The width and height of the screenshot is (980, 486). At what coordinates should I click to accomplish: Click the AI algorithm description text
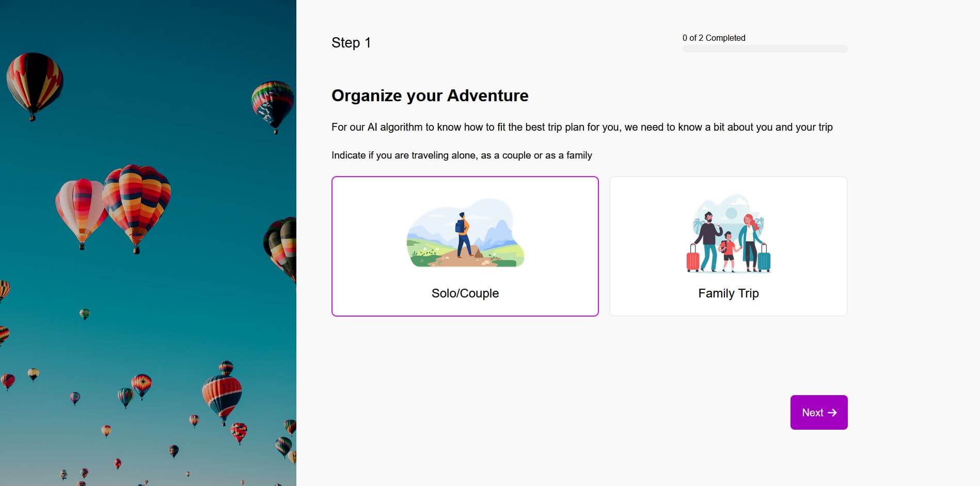point(582,127)
